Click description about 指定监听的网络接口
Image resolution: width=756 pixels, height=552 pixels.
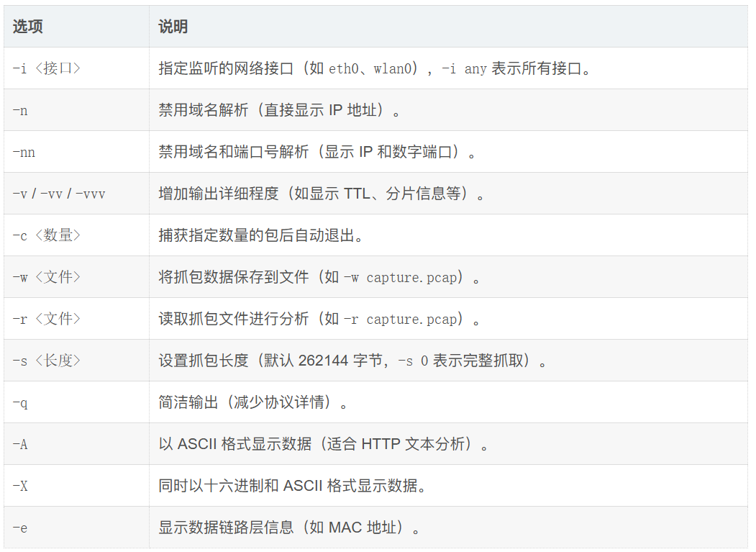[375, 68]
